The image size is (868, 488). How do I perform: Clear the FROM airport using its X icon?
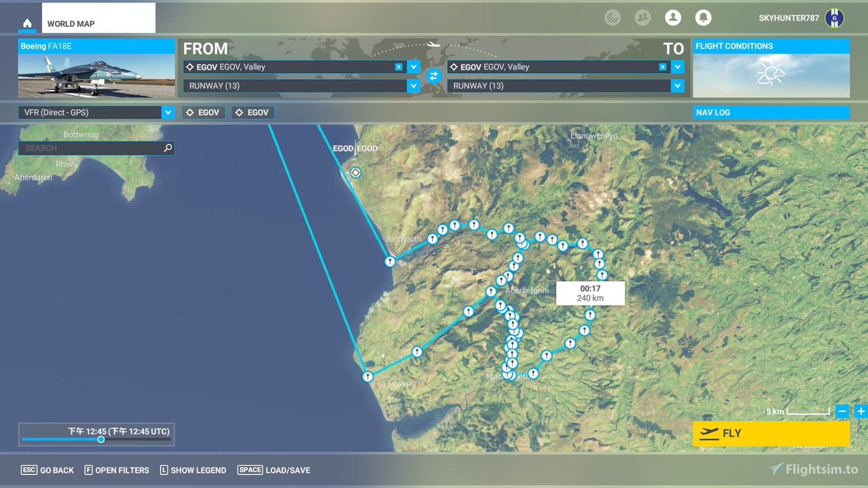397,66
